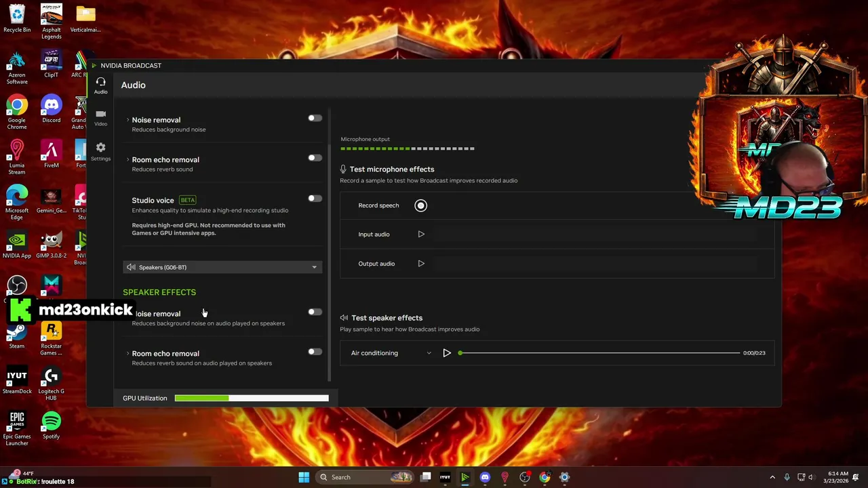Viewport: 868px width, 488px height.
Task: Enable microphone Room echo removal toggle
Action: tap(315, 158)
